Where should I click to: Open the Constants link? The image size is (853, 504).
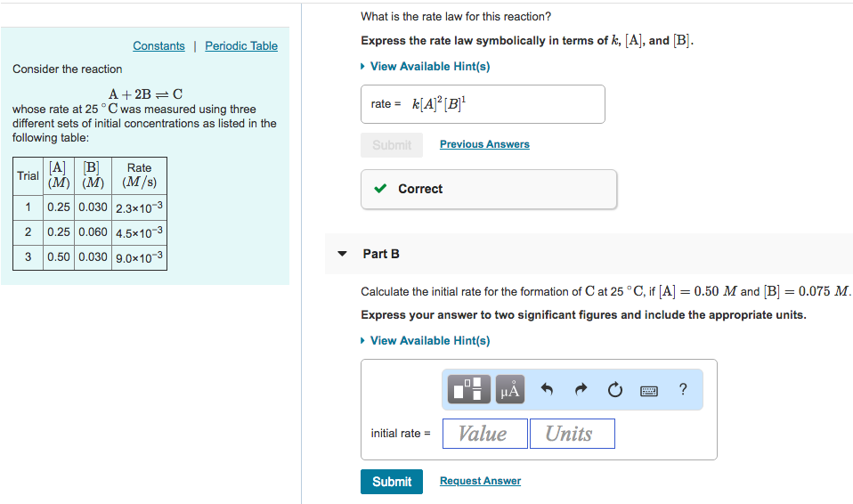158,45
